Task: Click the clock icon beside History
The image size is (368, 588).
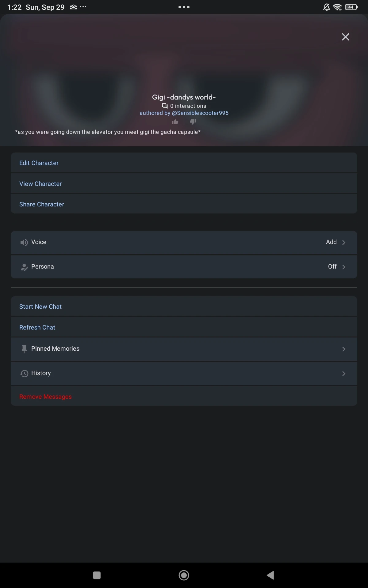Action: (24, 373)
